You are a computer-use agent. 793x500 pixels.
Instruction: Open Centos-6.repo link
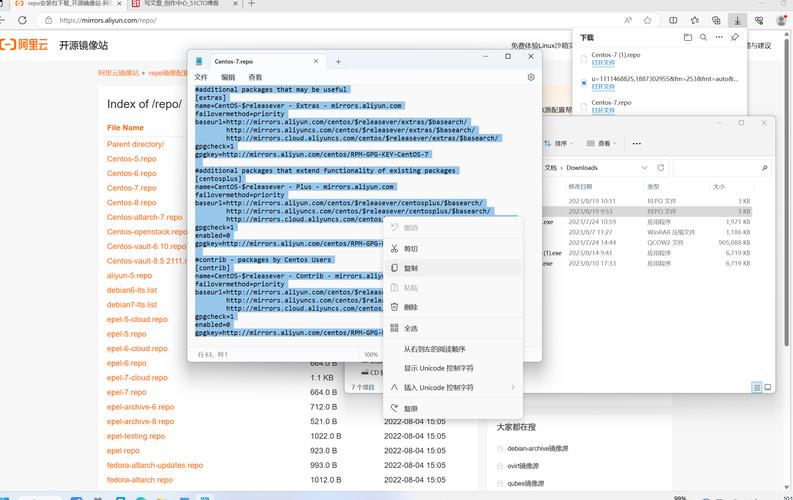click(131, 173)
